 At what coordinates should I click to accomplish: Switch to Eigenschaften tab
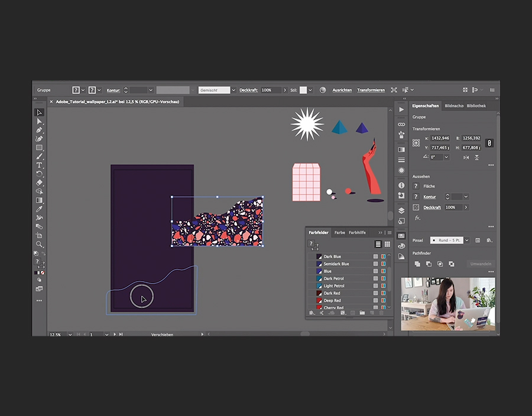tap(426, 106)
